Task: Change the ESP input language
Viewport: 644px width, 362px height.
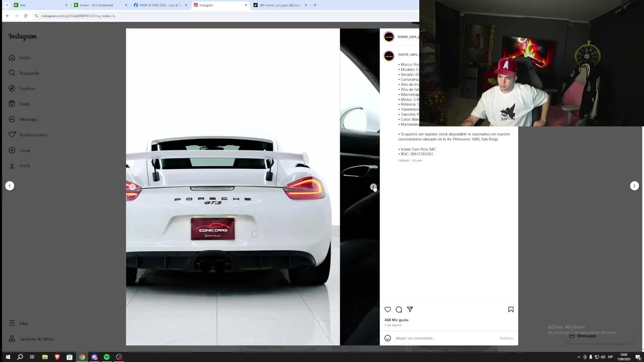Action: click(x=610, y=357)
